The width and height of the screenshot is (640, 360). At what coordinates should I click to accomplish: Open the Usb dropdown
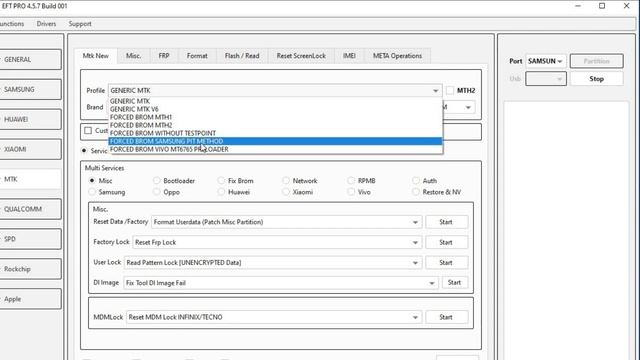pyautogui.click(x=546, y=79)
